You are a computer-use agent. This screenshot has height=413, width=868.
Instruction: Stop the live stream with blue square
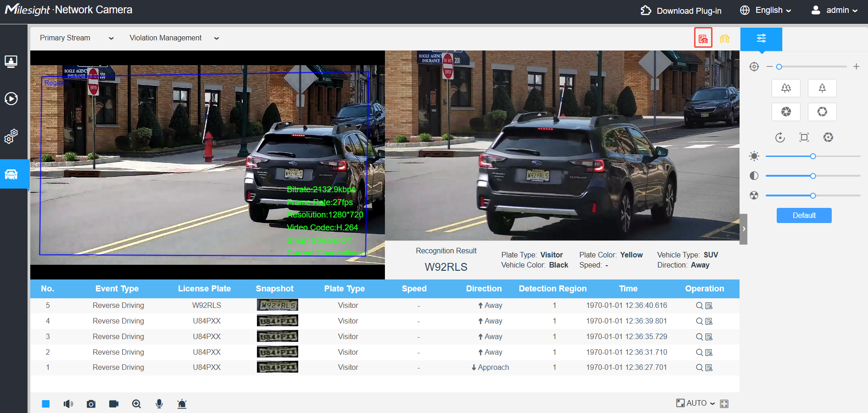click(46, 404)
